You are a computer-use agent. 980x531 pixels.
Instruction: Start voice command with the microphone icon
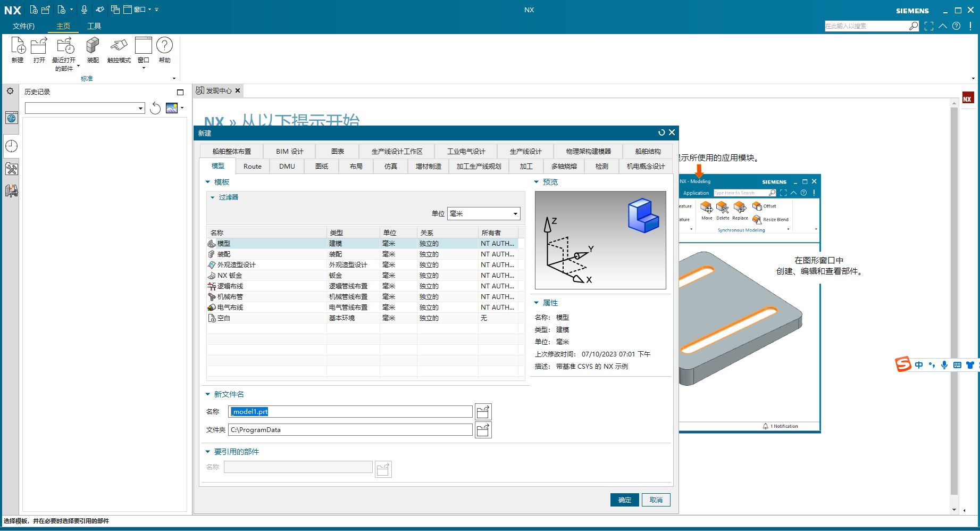[x=84, y=9]
